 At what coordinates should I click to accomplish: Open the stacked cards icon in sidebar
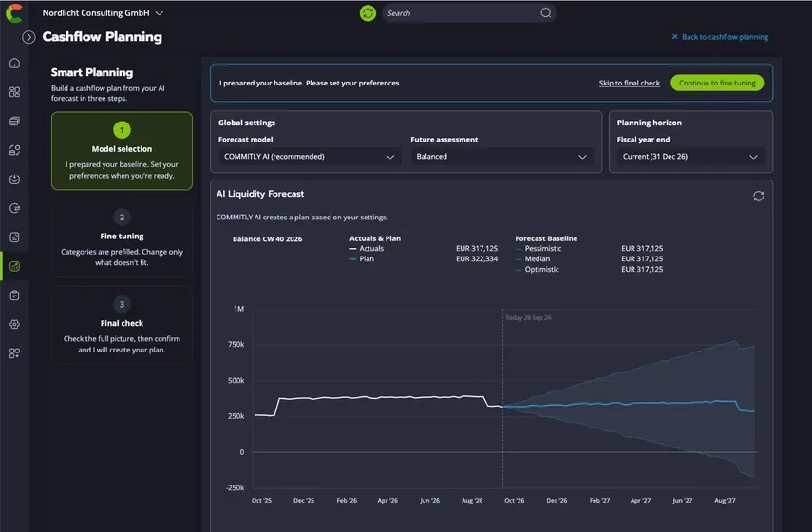click(x=14, y=122)
